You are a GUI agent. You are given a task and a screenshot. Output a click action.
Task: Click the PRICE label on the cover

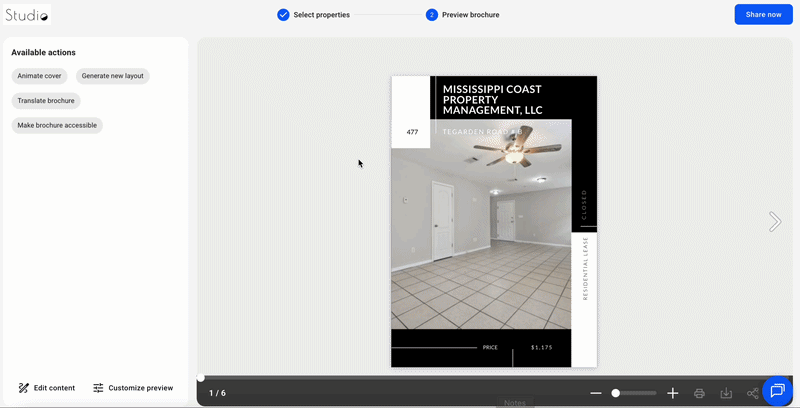coord(490,347)
